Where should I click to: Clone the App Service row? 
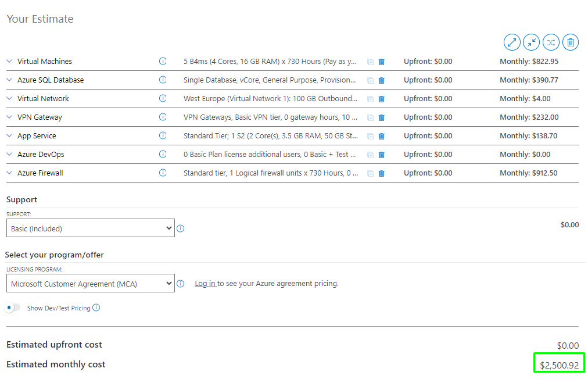[370, 136]
